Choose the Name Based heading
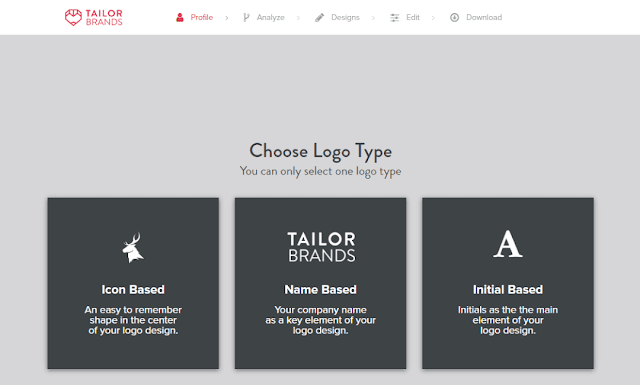 (320, 289)
